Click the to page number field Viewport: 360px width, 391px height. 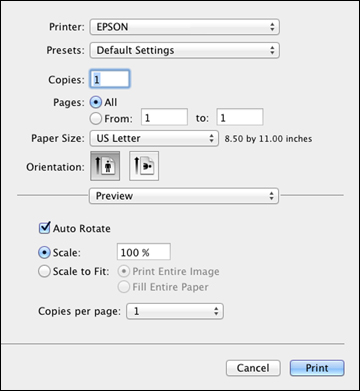[x=240, y=117]
